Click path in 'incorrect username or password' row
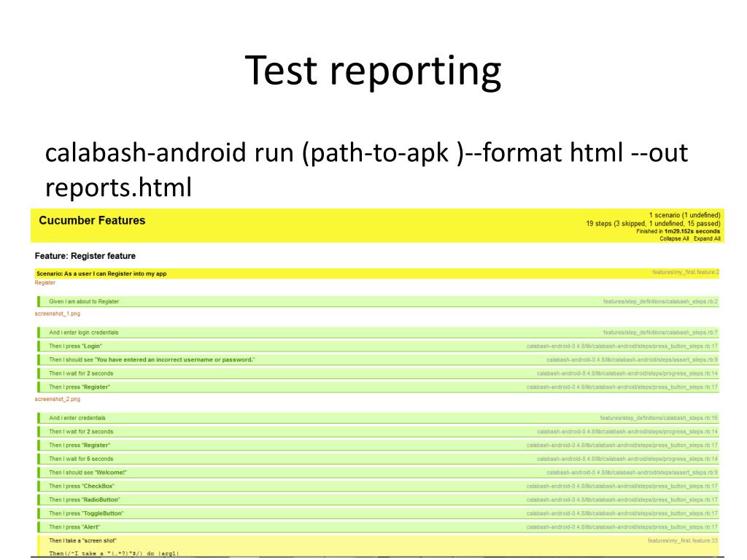747x560 pixels. pyautogui.click(x=632, y=359)
